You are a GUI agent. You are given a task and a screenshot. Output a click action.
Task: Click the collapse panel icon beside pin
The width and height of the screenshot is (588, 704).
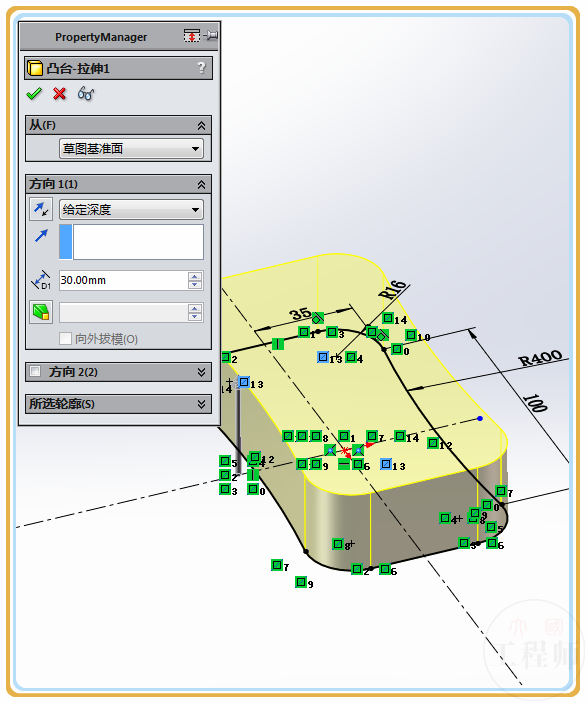192,35
